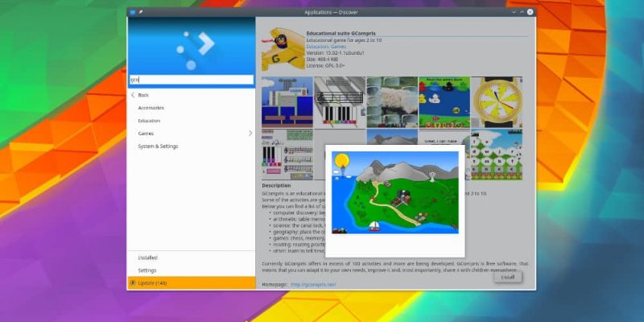Open the keyboard letters train screenshot thumbnail
Viewport: 644px width, 322px height.
(x=497, y=155)
